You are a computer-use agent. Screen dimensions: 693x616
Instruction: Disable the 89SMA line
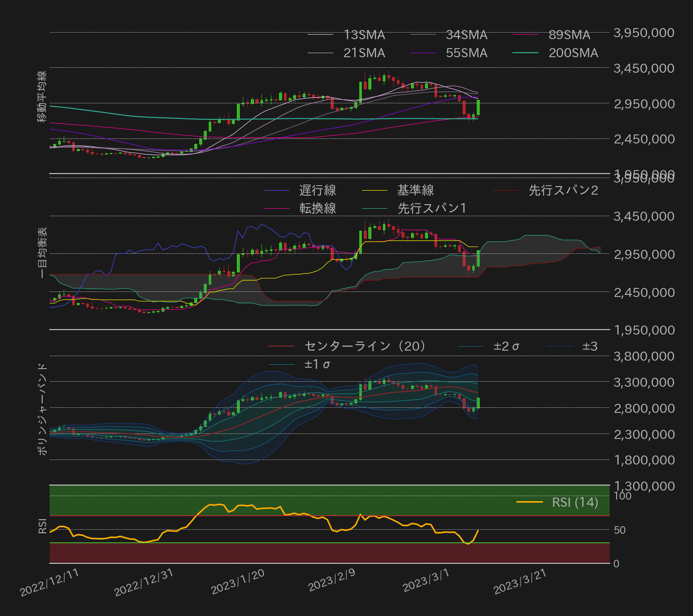click(525, 35)
